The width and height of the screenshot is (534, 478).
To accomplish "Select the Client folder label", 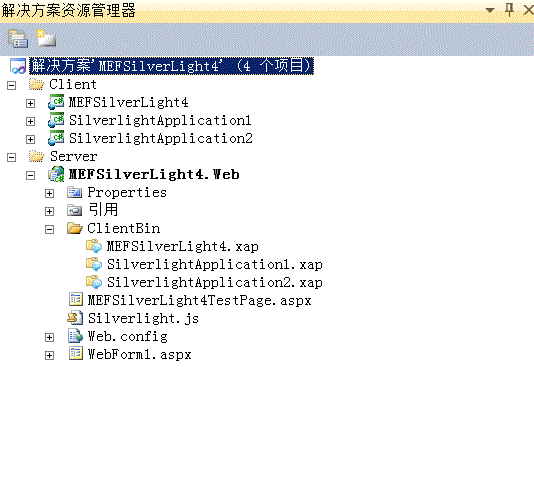I will pyautogui.click(x=73, y=84).
